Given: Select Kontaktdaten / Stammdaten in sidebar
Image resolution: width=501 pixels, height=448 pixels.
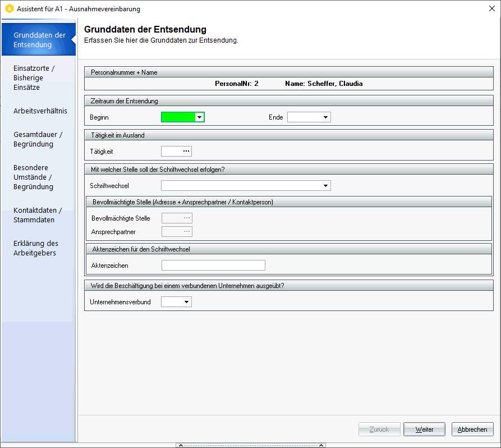Looking at the screenshot, I should pyautogui.click(x=37, y=215).
